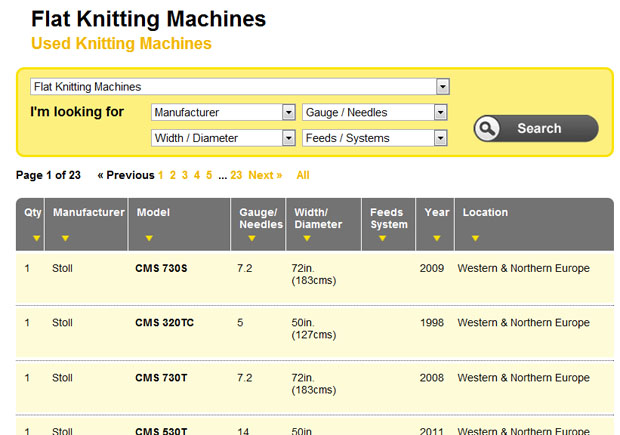Sort by Location column arrow
620x435 pixels.
point(475,238)
